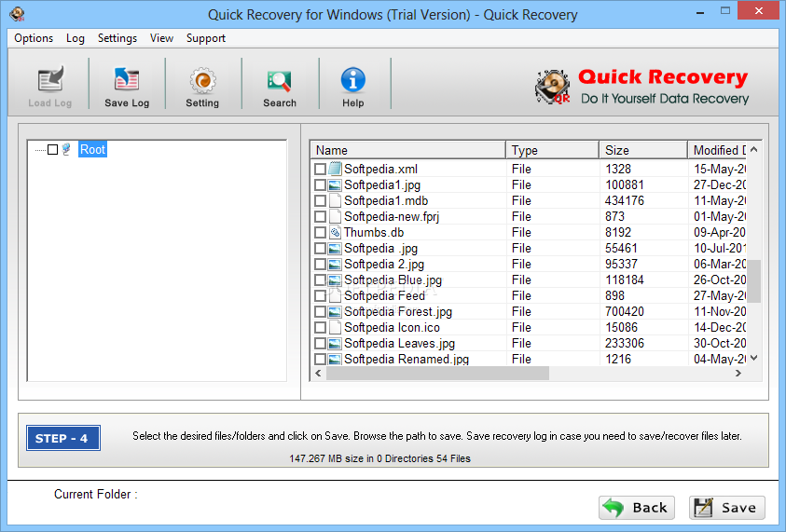This screenshot has height=532, width=786.
Task: Tick the Softpedia.xml checkbox
Action: (321, 170)
